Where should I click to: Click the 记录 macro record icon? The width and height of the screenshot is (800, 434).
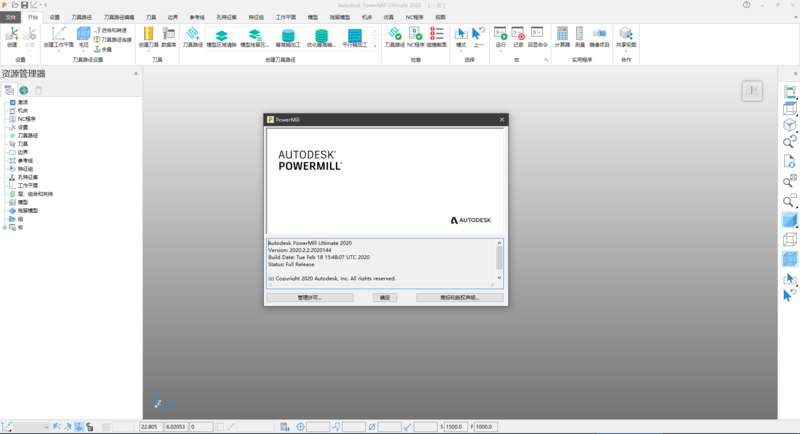click(517, 35)
